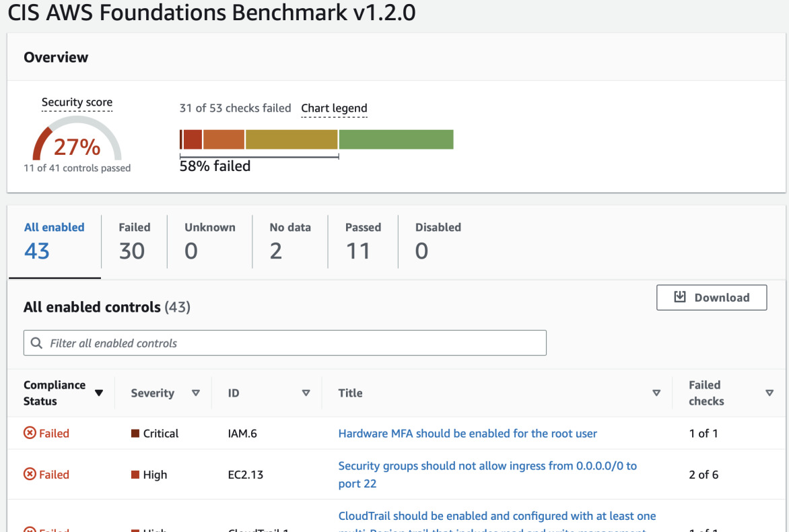789x532 pixels.
Task: Open the No data tab
Action: coord(289,240)
